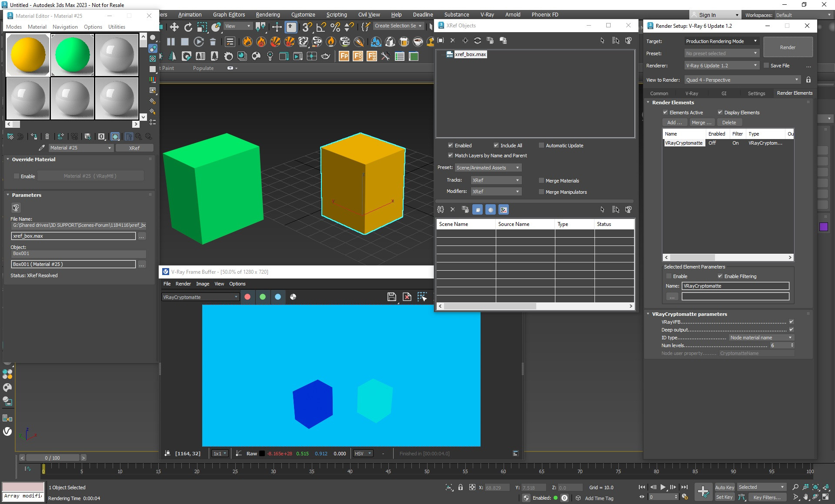
Task: Click XRef material type button
Action: coord(134,148)
